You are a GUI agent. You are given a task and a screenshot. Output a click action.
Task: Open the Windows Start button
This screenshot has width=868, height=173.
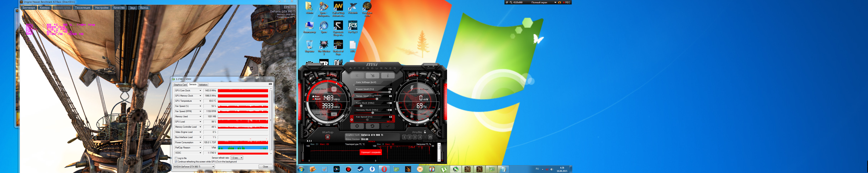click(x=301, y=169)
